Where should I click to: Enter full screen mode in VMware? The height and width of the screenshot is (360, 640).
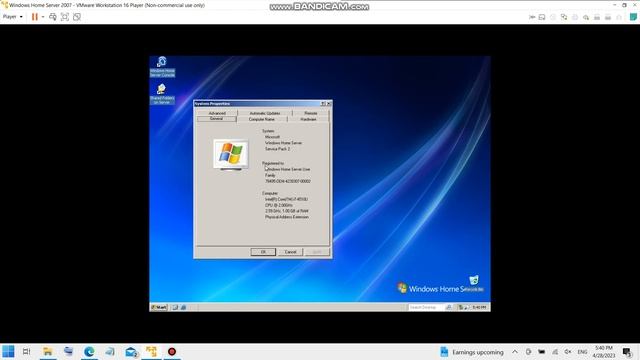pos(64,17)
